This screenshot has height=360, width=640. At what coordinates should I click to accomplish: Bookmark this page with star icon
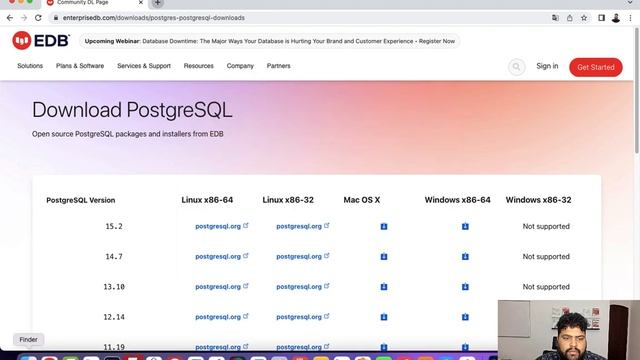point(584,18)
